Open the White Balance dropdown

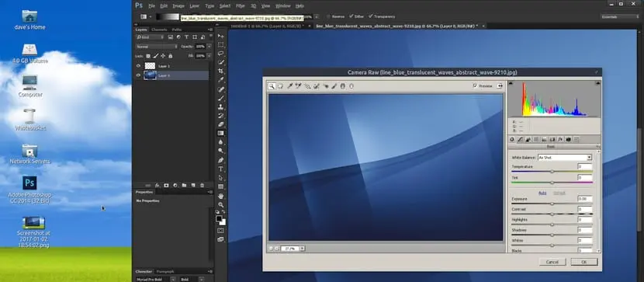click(565, 158)
